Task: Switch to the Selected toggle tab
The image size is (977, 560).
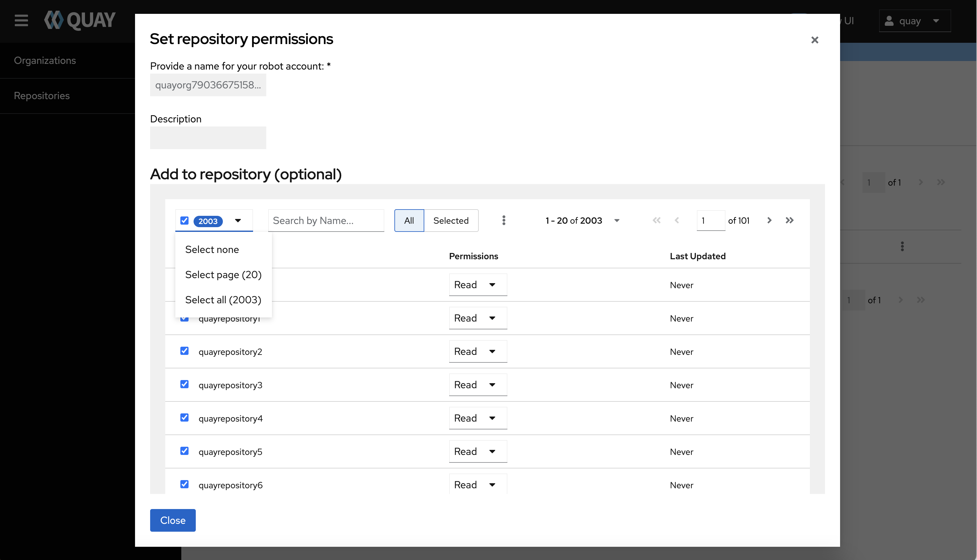Action: point(451,221)
